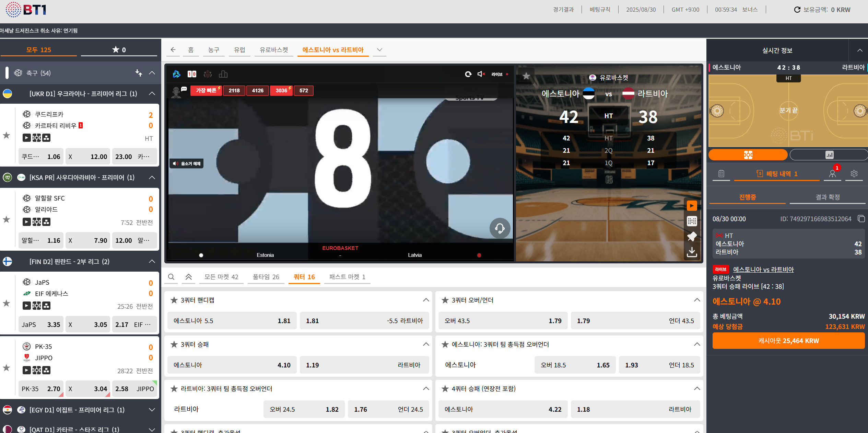This screenshot has width=868, height=433.
Task: Open match dropdown next to 에스토니아 vs 라트비아
Action: 379,50
